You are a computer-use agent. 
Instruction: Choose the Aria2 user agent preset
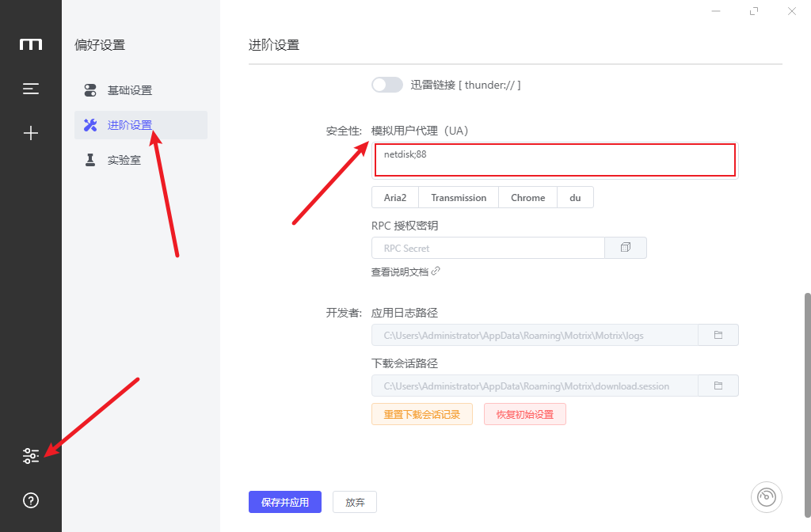click(395, 197)
